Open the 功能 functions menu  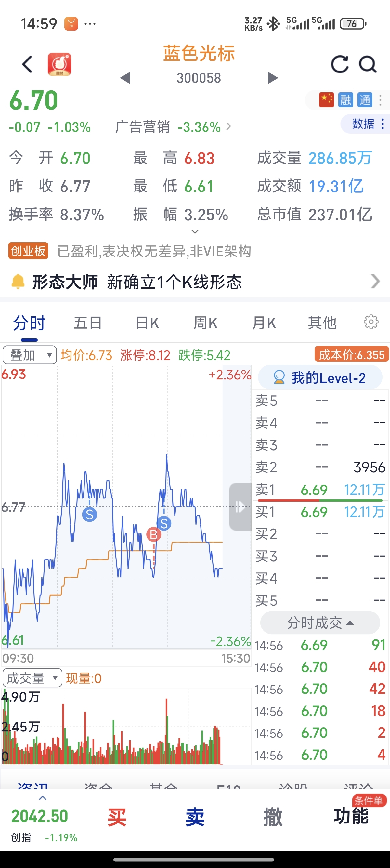tap(351, 816)
